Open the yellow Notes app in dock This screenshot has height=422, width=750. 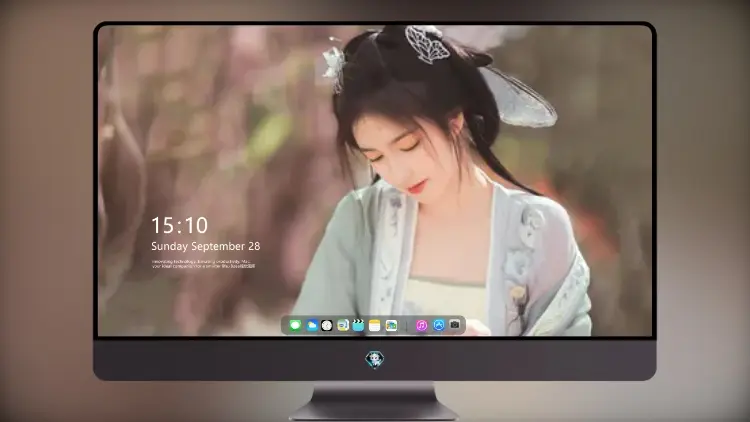pyautogui.click(x=375, y=325)
